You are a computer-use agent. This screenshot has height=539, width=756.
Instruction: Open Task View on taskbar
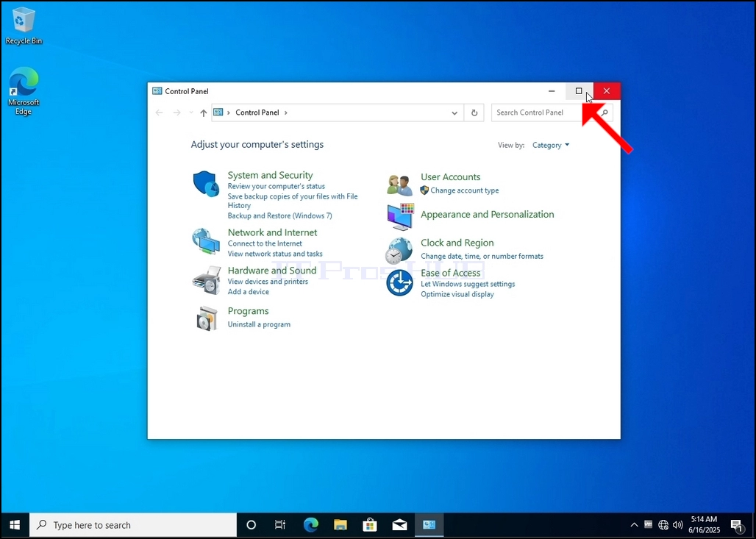point(280,524)
